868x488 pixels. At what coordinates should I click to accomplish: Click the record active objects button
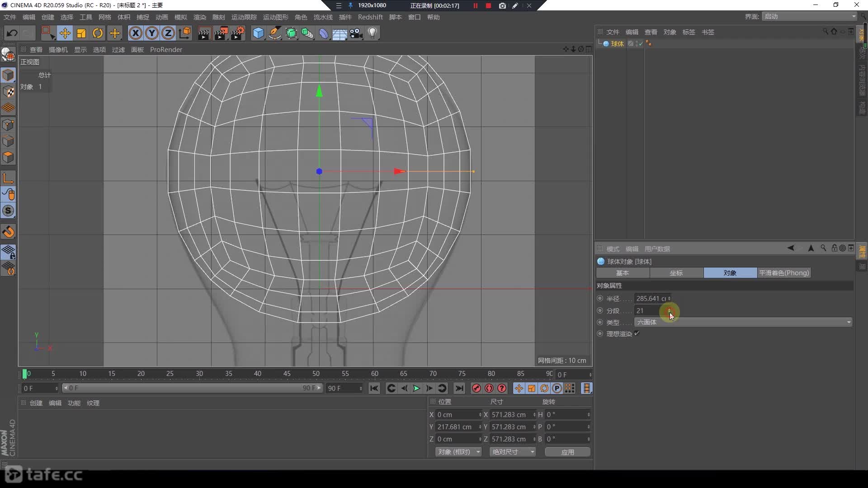(476, 388)
